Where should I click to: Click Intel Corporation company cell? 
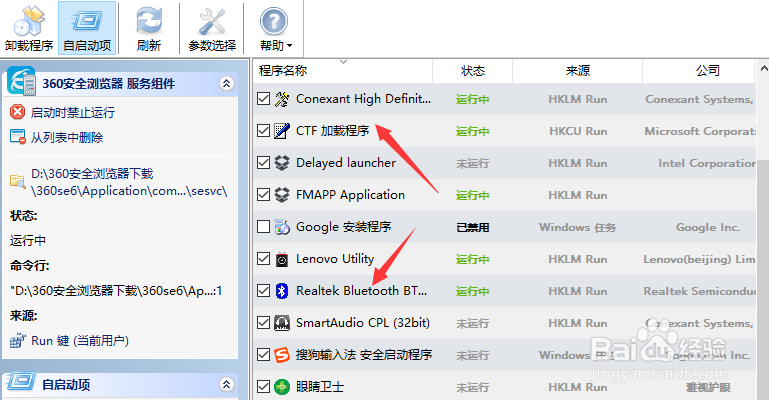pos(707,163)
